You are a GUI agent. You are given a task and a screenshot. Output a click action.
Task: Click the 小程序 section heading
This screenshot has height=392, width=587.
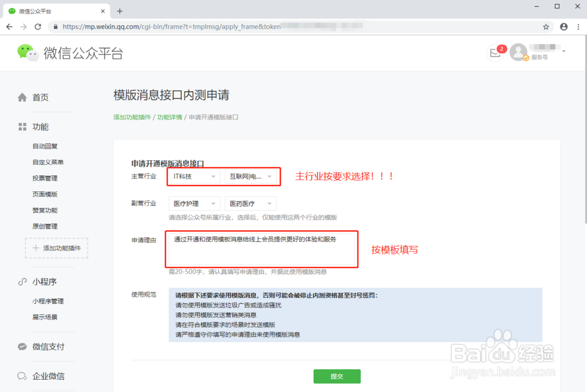tap(44, 282)
